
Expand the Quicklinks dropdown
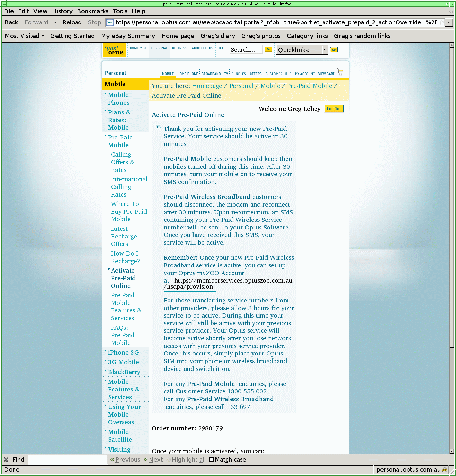(324, 50)
